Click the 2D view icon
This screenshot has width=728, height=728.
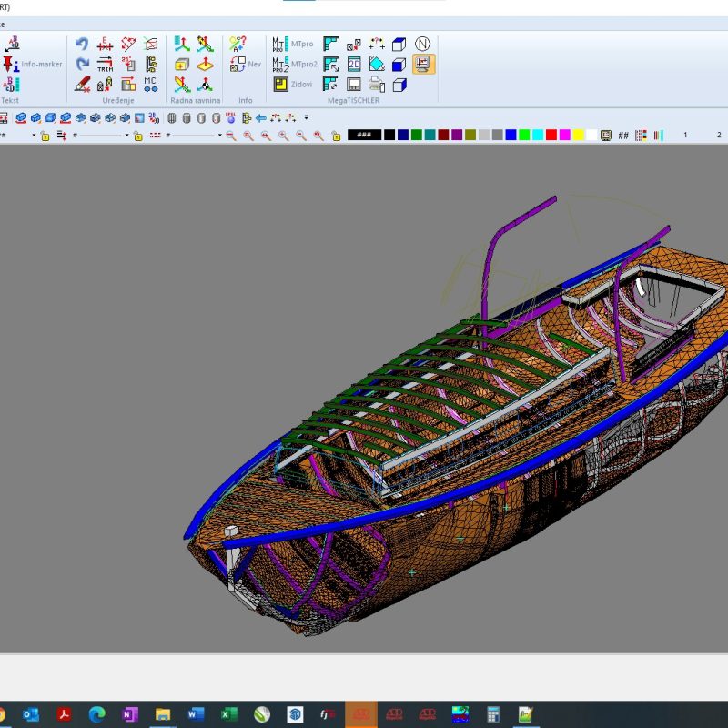[x=353, y=64]
